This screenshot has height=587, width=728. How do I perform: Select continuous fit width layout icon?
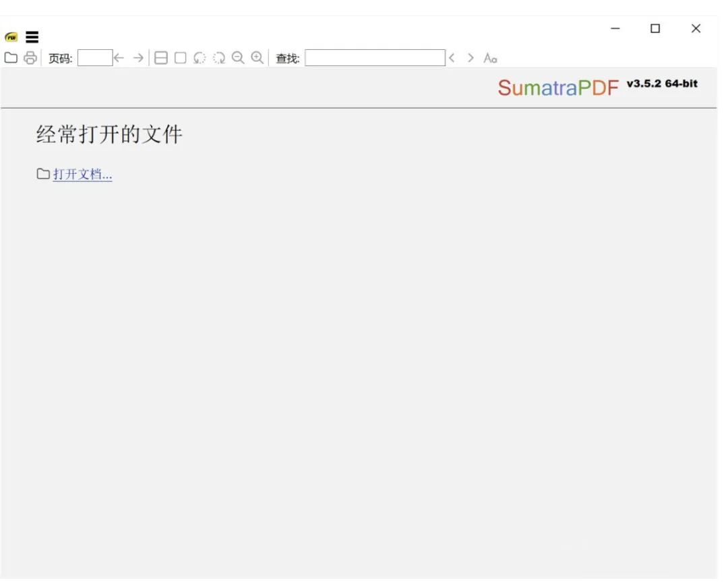(x=161, y=58)
